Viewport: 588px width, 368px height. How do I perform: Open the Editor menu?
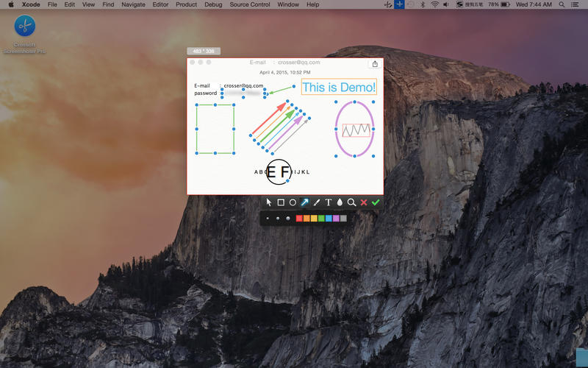[x=160, y=4]
